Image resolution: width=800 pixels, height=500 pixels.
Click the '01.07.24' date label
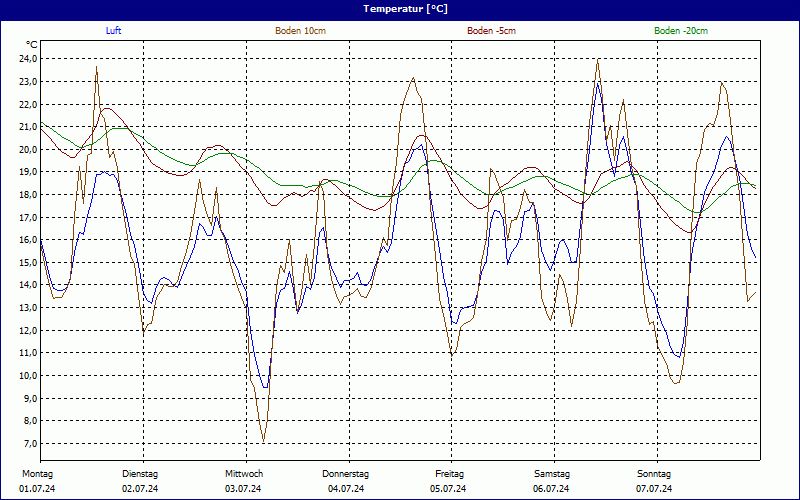(37, 489)
